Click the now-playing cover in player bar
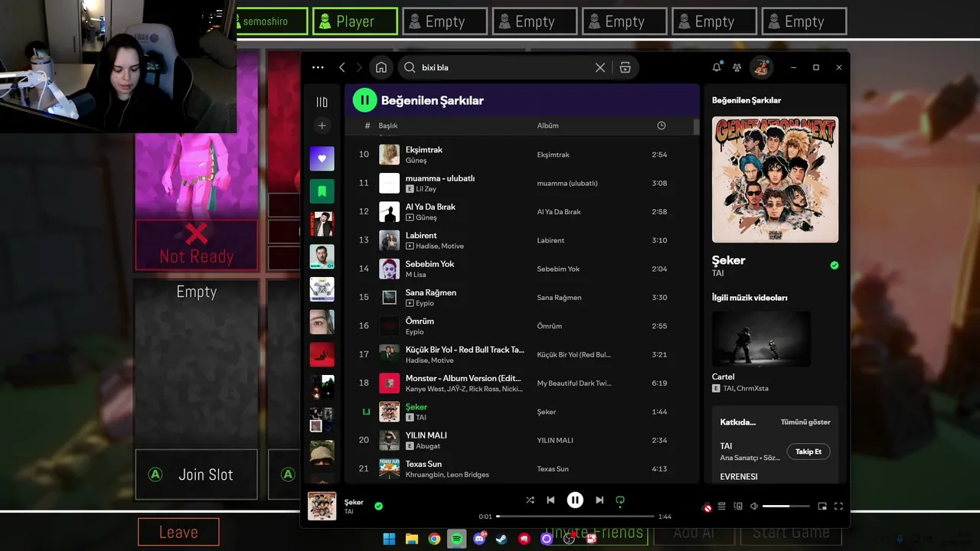Screen dimensions: 980x551 (322, 506)
